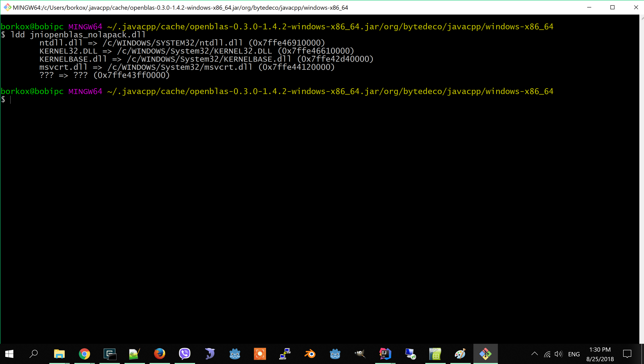Click the first borkox@bobipc prompt line
Screen dimensions: 644x364
277,26
